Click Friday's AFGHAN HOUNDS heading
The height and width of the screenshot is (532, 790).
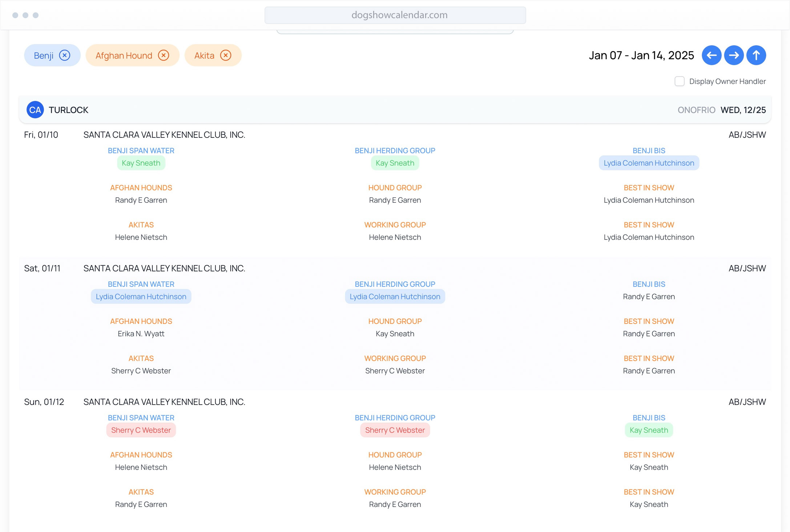coord(141,188)
